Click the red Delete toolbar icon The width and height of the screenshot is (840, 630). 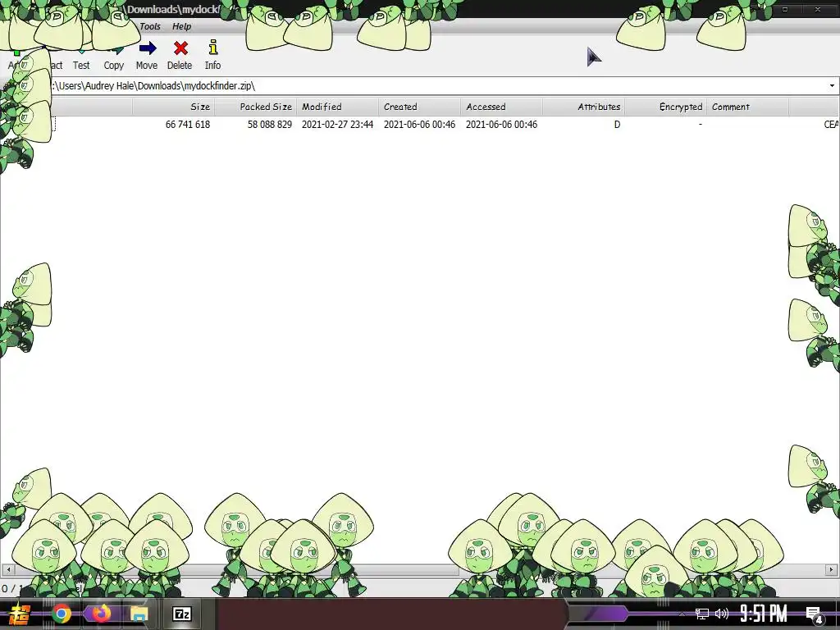click(180, 48)
